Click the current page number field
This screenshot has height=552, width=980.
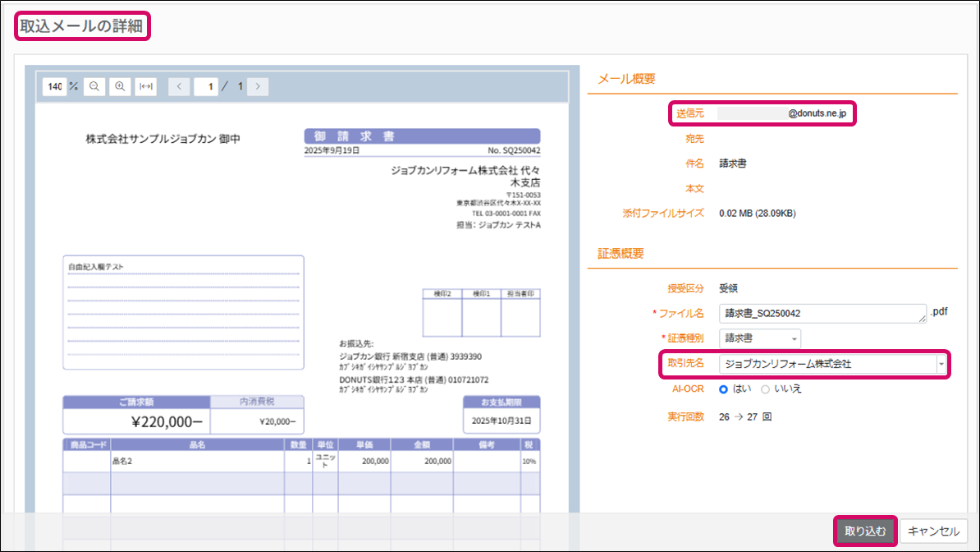pyautogui.click(x=206, y=86)
